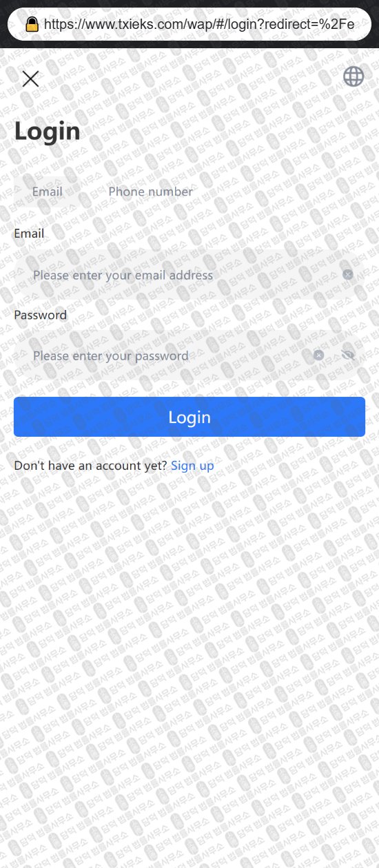This screenshot has height=868, width=379.
Task: Click the email placeholder text
Action: [x=123, y=275]
